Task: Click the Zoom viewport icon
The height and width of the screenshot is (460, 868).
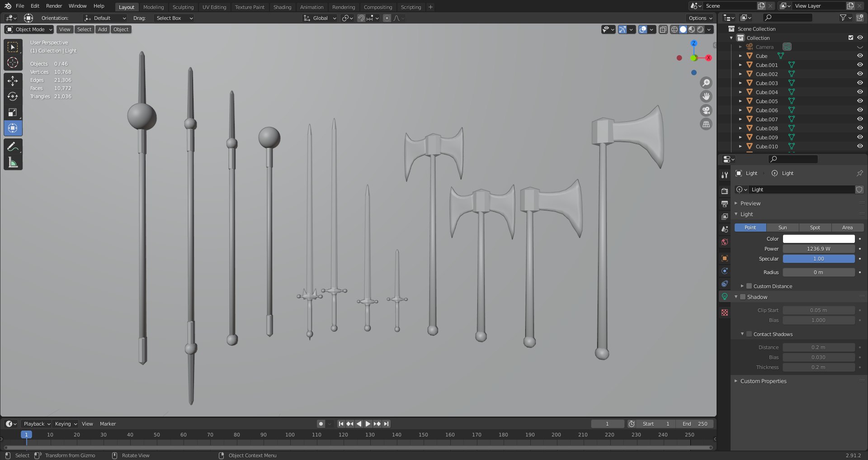Action: click(x=706, y=83)
